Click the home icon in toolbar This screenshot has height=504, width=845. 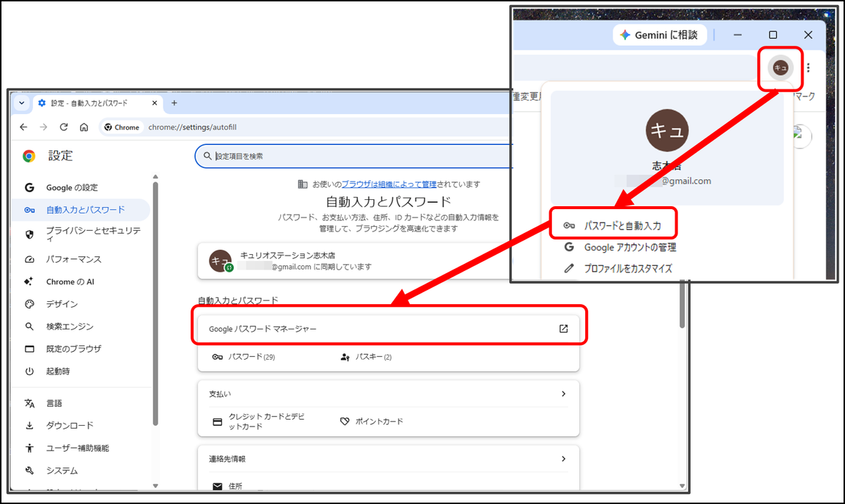coord(84,127)
